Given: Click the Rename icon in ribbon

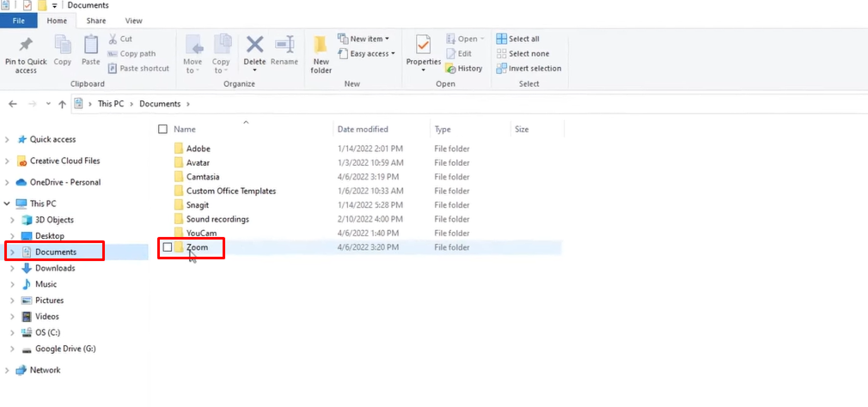Looking at the screenshot, I should (284, 46).
